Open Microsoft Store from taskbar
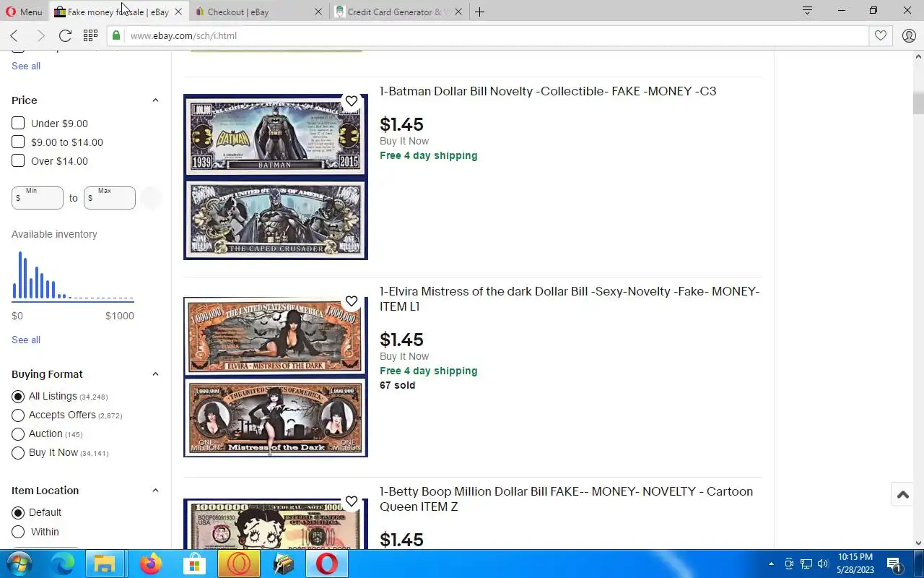Viewport: 924px width, 578px height. coord(195,564)
